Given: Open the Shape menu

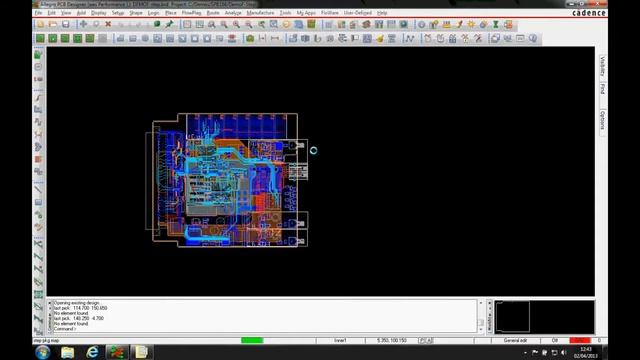Looking at the screenshot, I should click(x=136, y=13).
